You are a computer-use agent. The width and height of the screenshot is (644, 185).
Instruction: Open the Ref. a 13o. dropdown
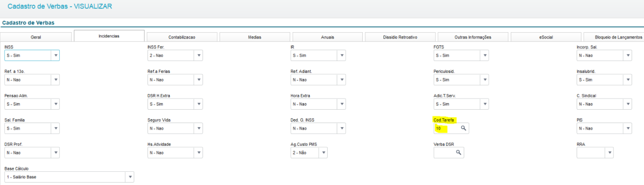pos(56,79)
